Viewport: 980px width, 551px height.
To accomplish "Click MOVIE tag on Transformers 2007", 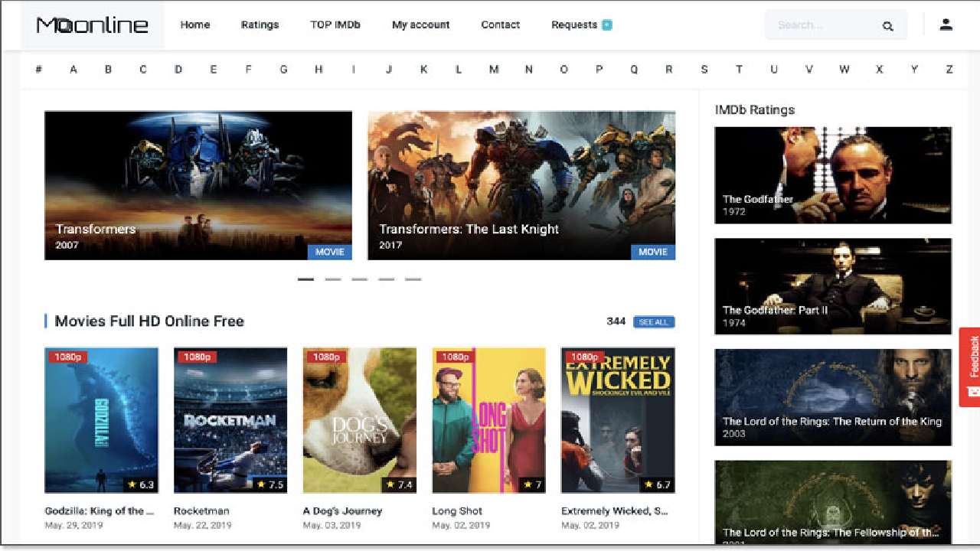I will 330,252.
